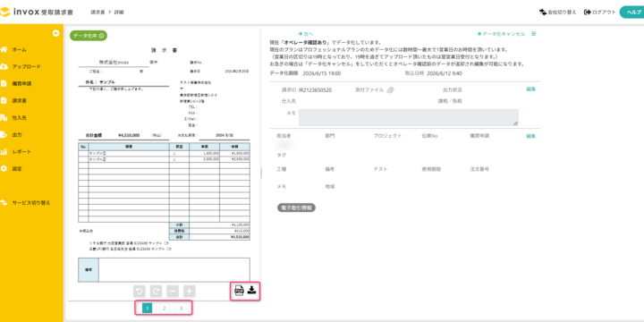Zoom in the invoice preview with plus
The height and width of the screenshot is (322, 644).
pyautogui.click(x=190, y=292)
